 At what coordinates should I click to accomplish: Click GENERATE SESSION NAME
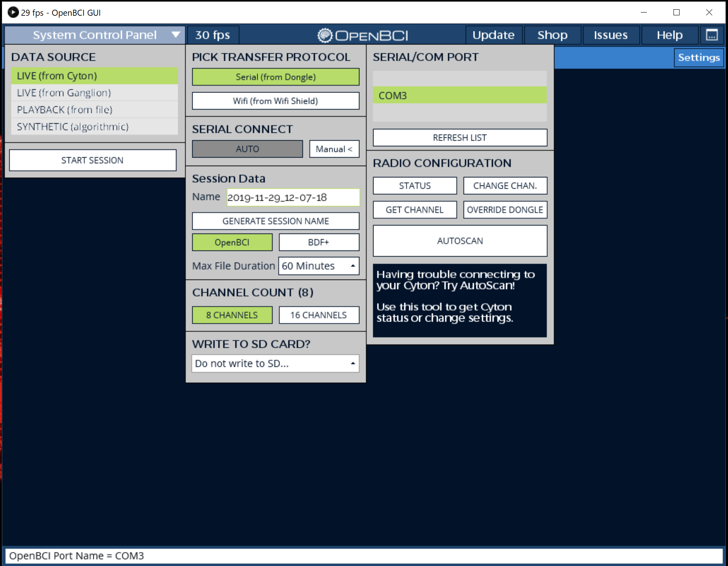275,221
